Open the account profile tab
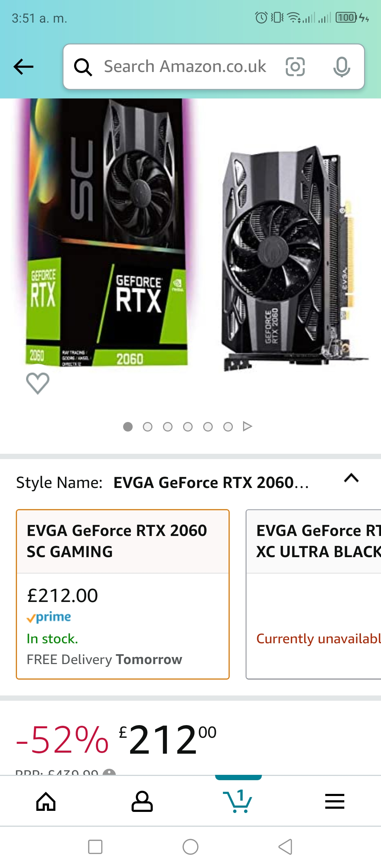Viewport: 381px width, 868px height. click(142, 801)
